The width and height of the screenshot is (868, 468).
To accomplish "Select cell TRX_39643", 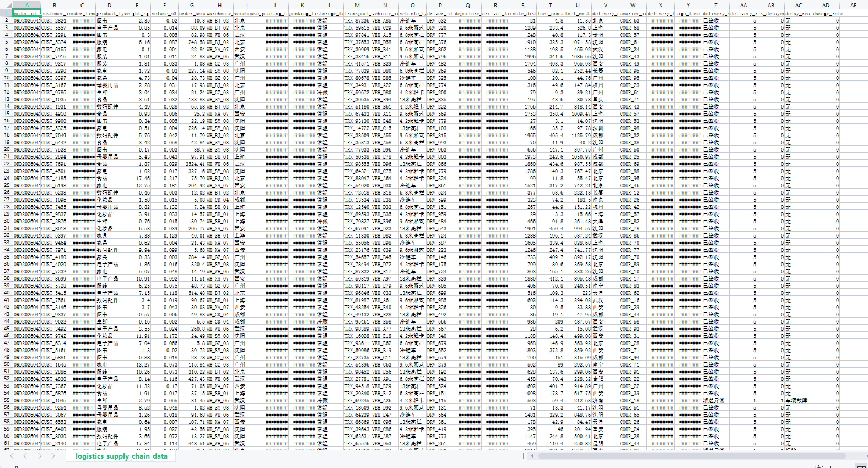I will click(x=357, y=429).
